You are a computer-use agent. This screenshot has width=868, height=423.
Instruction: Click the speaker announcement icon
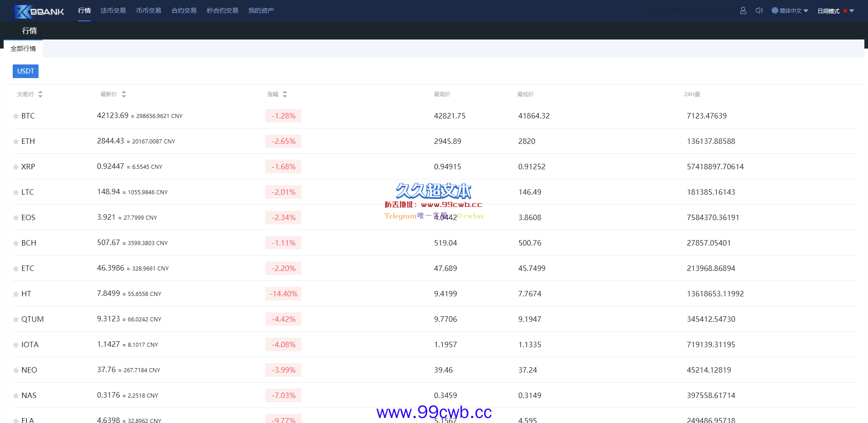759,10
